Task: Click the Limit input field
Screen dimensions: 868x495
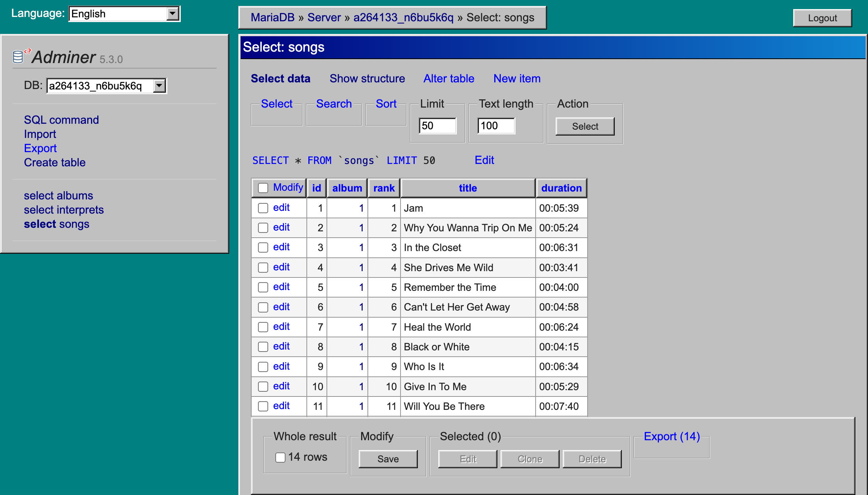Action: tap(437, 126)
